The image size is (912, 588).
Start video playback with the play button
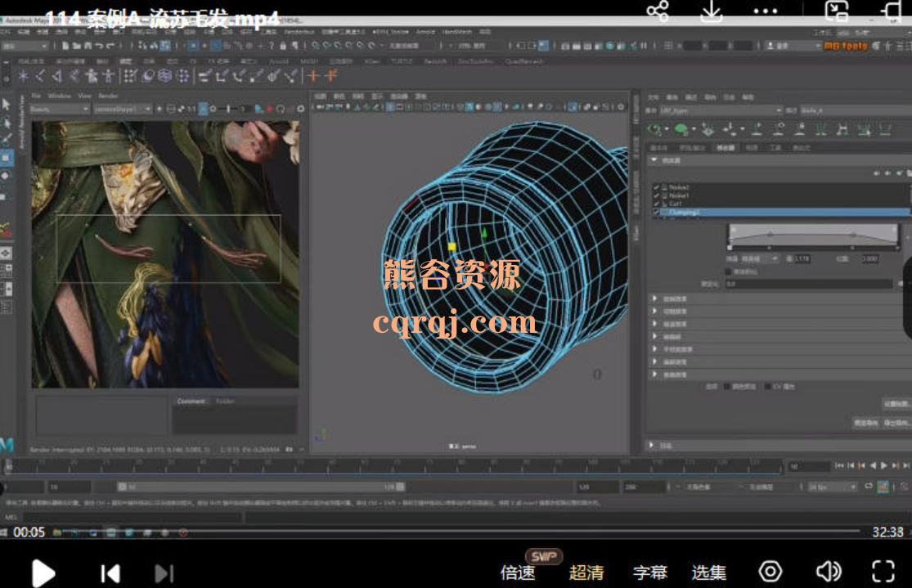click(x=43, y=573)
